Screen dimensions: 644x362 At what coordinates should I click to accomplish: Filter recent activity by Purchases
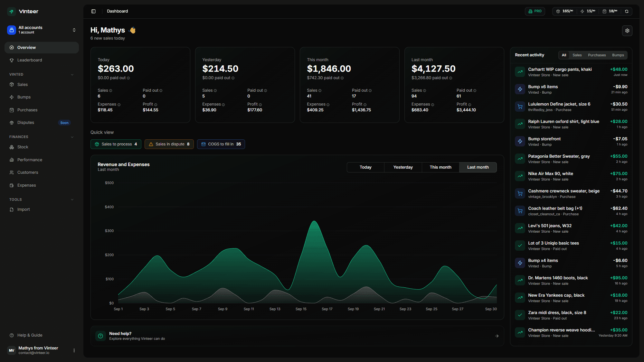point(597,55)
